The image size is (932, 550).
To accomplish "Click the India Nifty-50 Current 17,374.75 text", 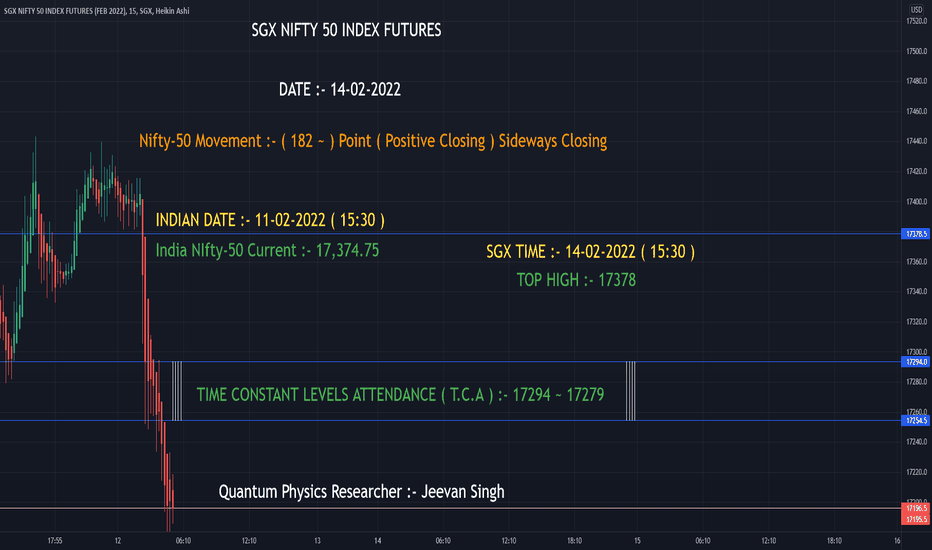I will click(x=267, y=250).
